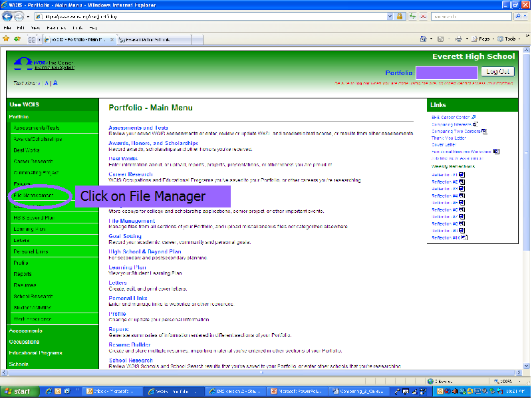The height and width of the screenshot is (399, 532).
Task: Refresh the page with the green arrows icon
Action: click(x=412, y=16)
